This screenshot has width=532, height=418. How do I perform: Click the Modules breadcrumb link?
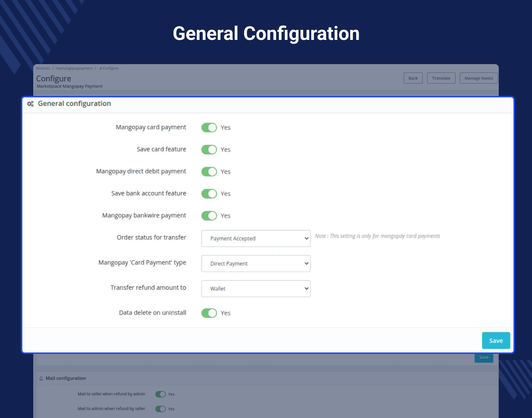tap(43, 68)
